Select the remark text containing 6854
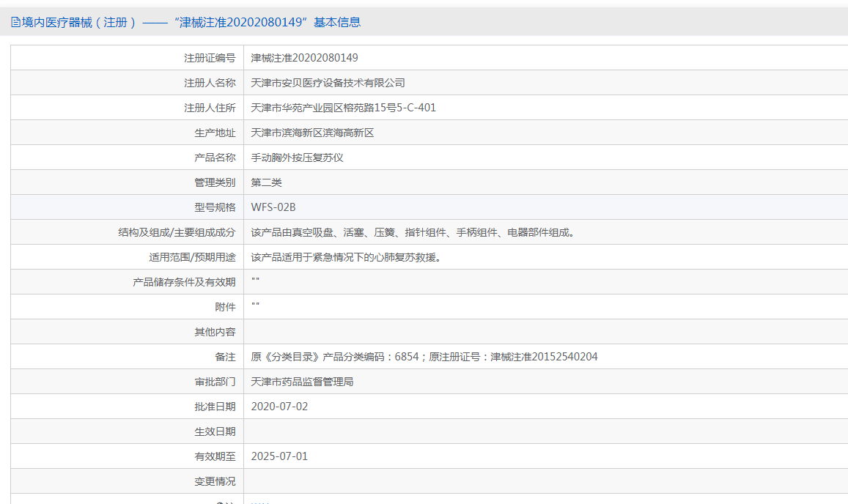The width and height of the screenshot is (848, 504). point(424,356)
